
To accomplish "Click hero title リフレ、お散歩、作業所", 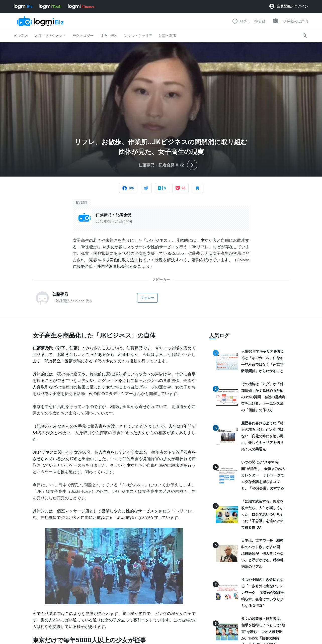I will coord(161,147).
